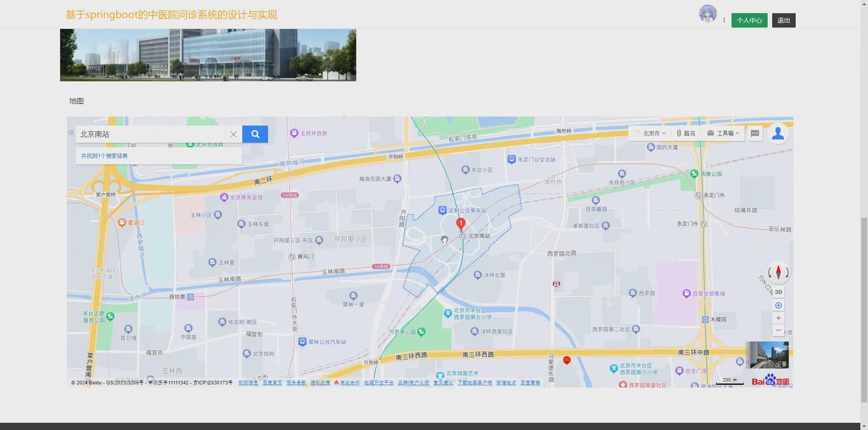868x430 pixels.
Task: Click the 北京商务会馆 marker icon
Action: (x=224, y=197)
